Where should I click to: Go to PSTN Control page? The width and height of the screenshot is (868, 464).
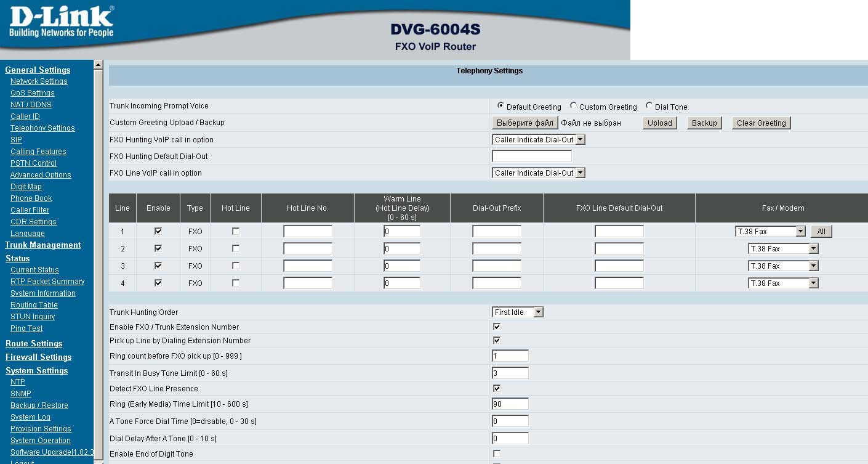(x=33, y=163)
